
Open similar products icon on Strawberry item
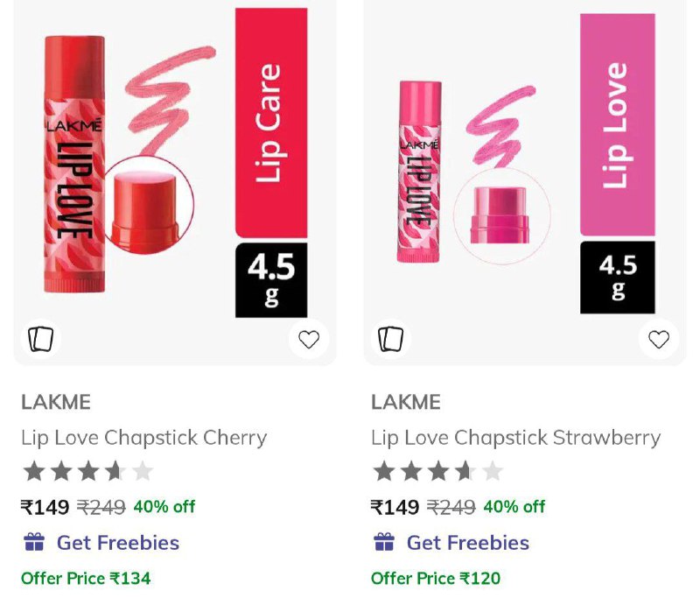click(390, 340)
